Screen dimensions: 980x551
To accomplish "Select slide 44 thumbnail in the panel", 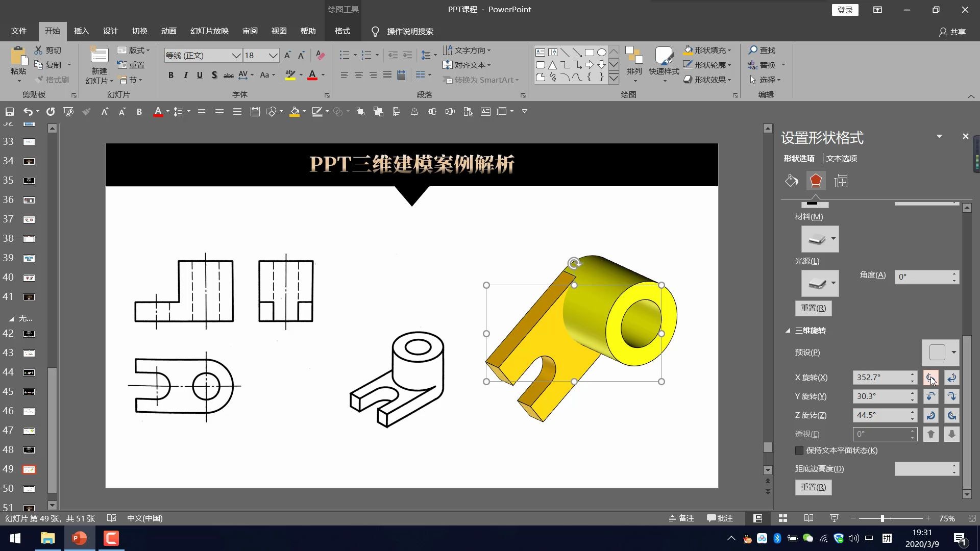I will (29, 372).
